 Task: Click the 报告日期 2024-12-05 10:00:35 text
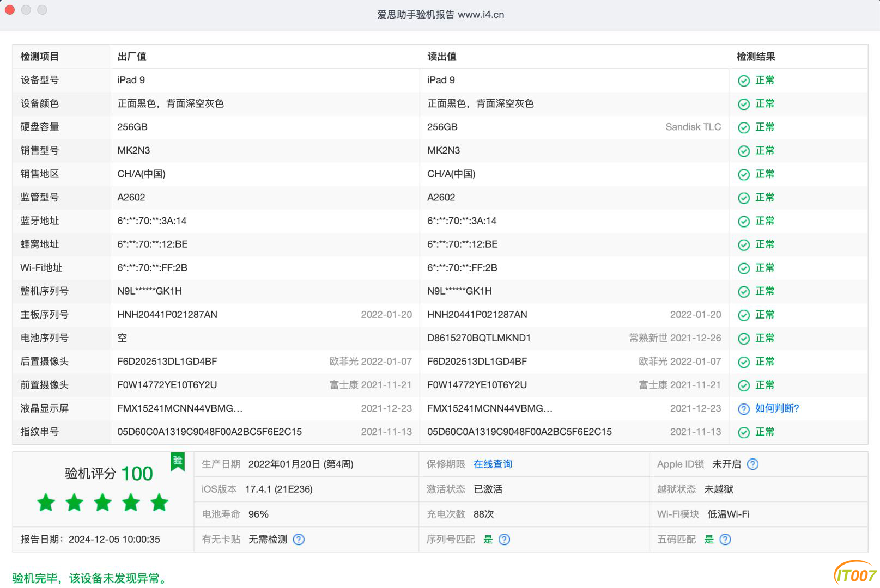click(90, 539)
